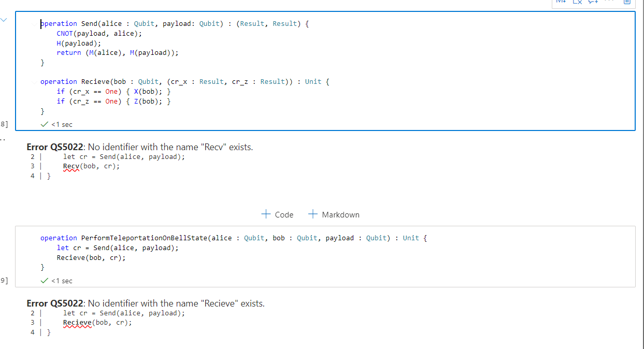Click the misspelled 'Recv' with red squiggle

[x=70, y=166]
